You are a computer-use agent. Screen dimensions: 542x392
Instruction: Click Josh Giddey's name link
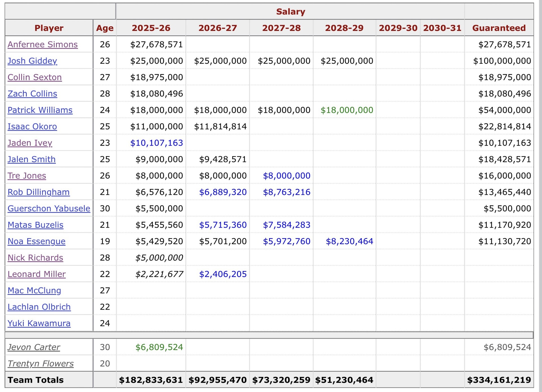pyautogui.click(x=32, y=61)
